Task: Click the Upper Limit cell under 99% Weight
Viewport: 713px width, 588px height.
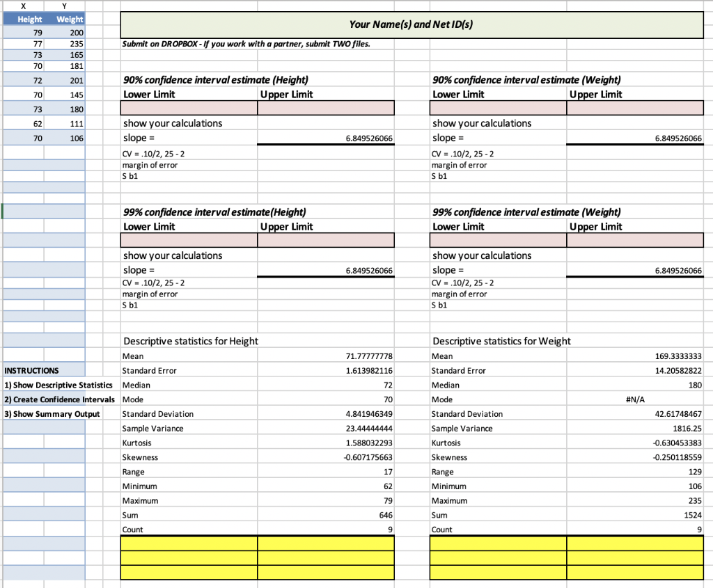Action: [635, 239]
